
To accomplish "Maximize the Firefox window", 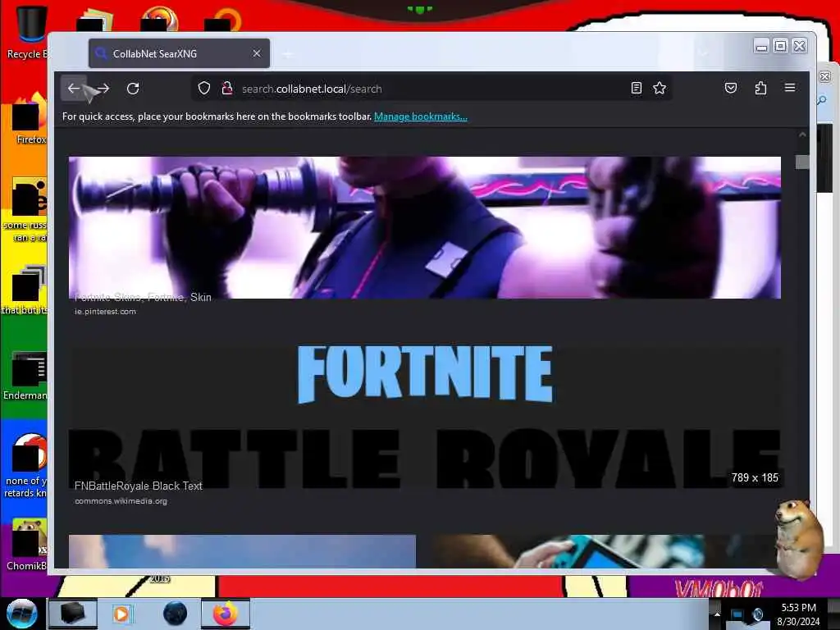I will coord(781,47).
